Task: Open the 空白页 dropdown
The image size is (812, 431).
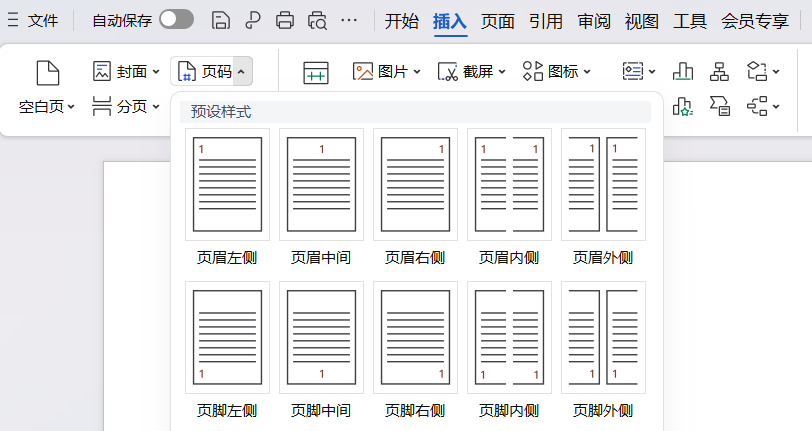Action: point(47,107)
